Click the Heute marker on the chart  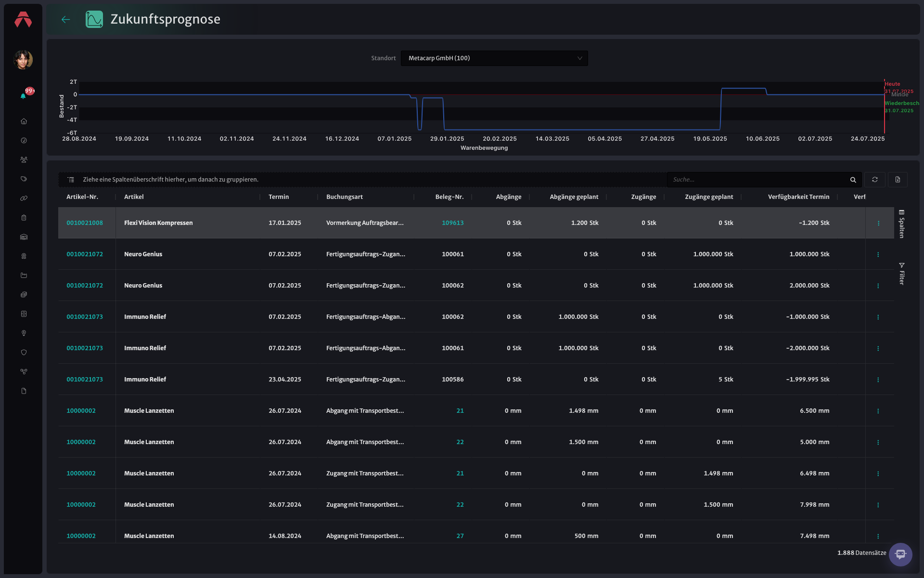point(892,84)
